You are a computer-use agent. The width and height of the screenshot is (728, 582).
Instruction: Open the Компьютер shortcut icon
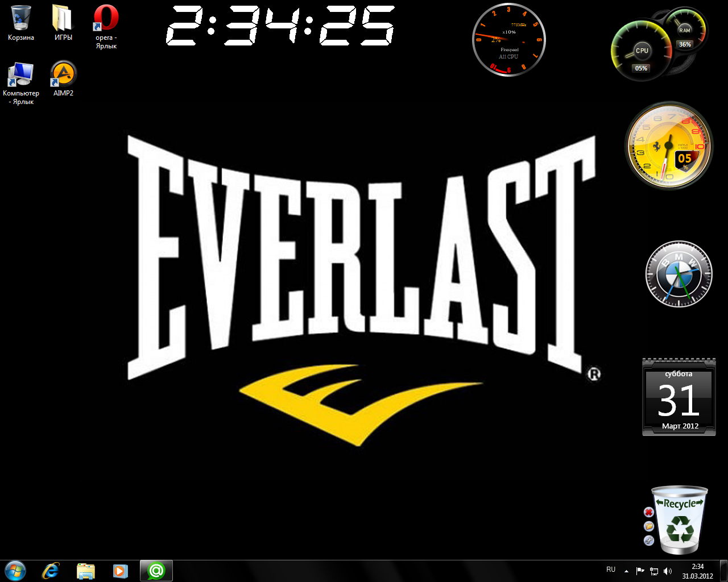pos(21,75)
